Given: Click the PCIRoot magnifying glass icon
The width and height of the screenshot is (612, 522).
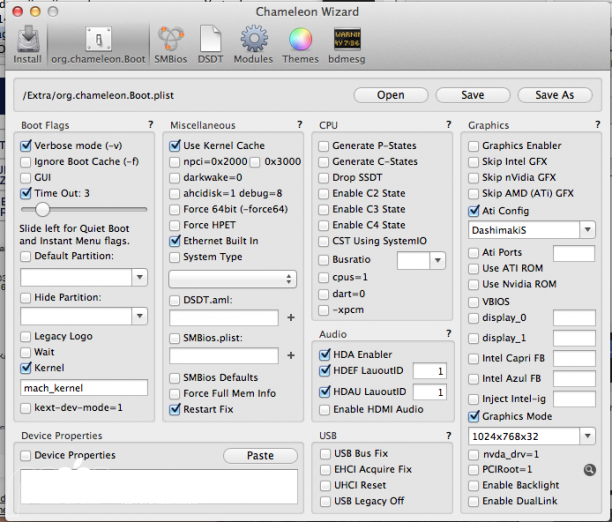Looking at the screenshot, I should click(590, 468).
